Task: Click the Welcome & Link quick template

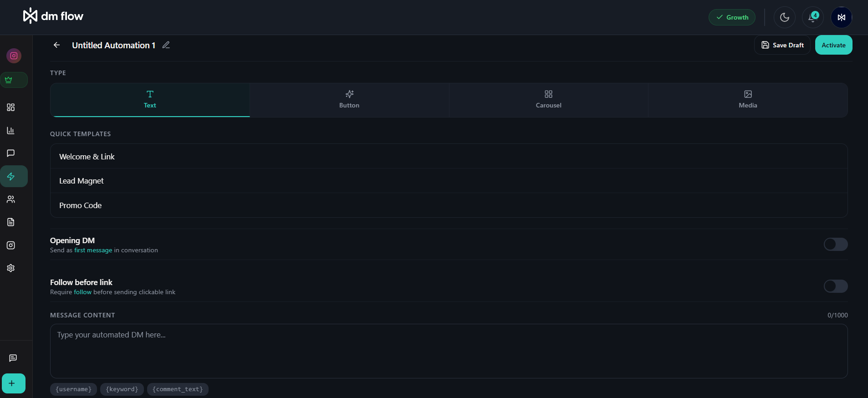Action: (x=87, y=156)
